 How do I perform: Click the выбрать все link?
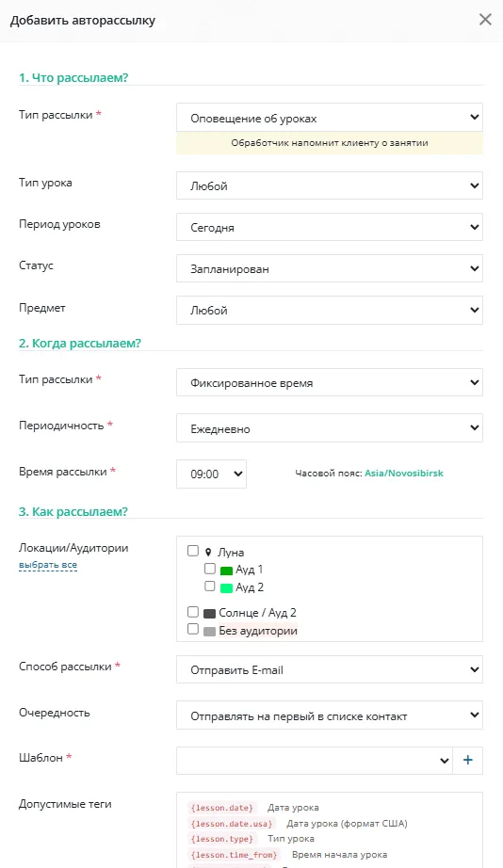click(48, 565)
